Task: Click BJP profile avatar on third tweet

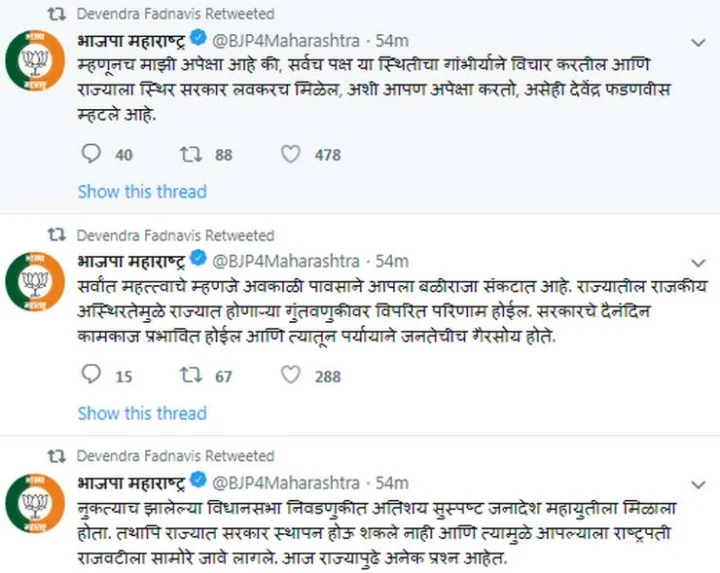Action: point(35,503)
